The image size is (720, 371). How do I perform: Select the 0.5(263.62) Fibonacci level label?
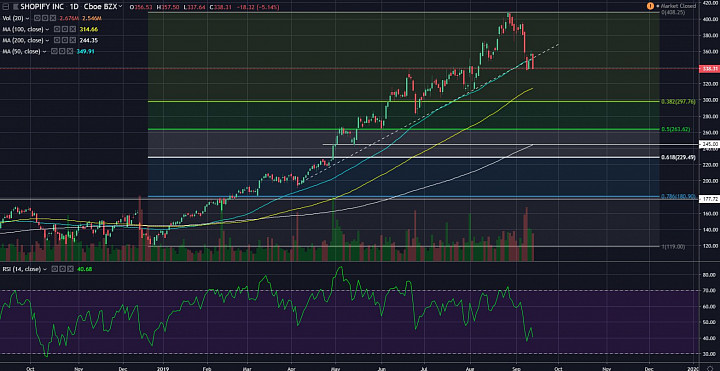pyautogui.click(x=676, y=129)
